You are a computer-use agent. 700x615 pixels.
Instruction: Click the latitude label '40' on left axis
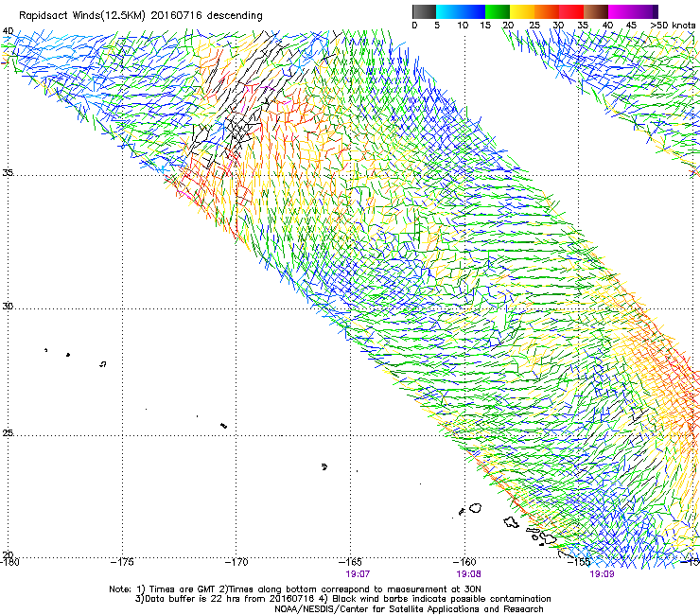click(x=8, y=31)
